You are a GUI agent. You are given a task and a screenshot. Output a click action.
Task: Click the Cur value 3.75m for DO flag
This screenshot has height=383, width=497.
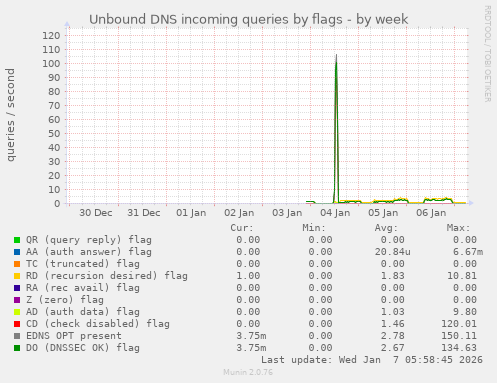coord(251,348)
